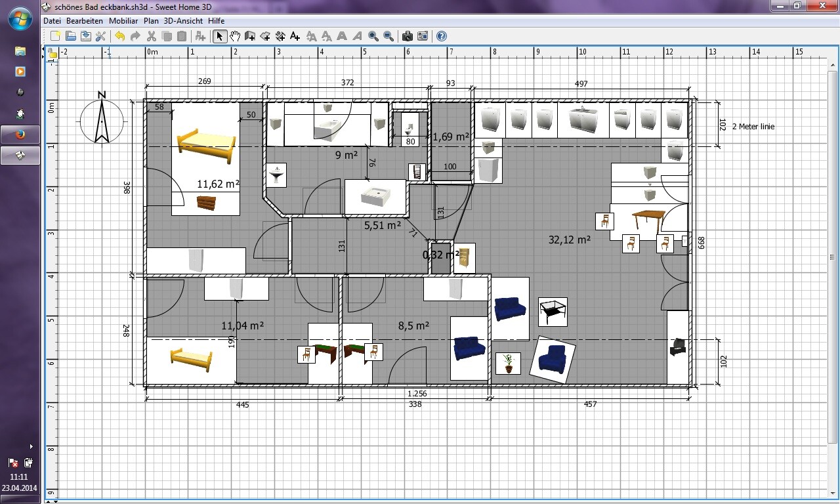Activate the Select arrow mode
840x504 pixels.
pyautogui.click(x=220, y=36)
